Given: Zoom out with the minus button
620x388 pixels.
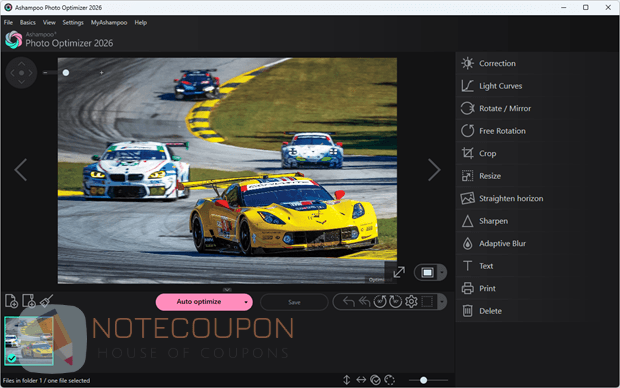Looking at the screenshot, I should 45,73.
